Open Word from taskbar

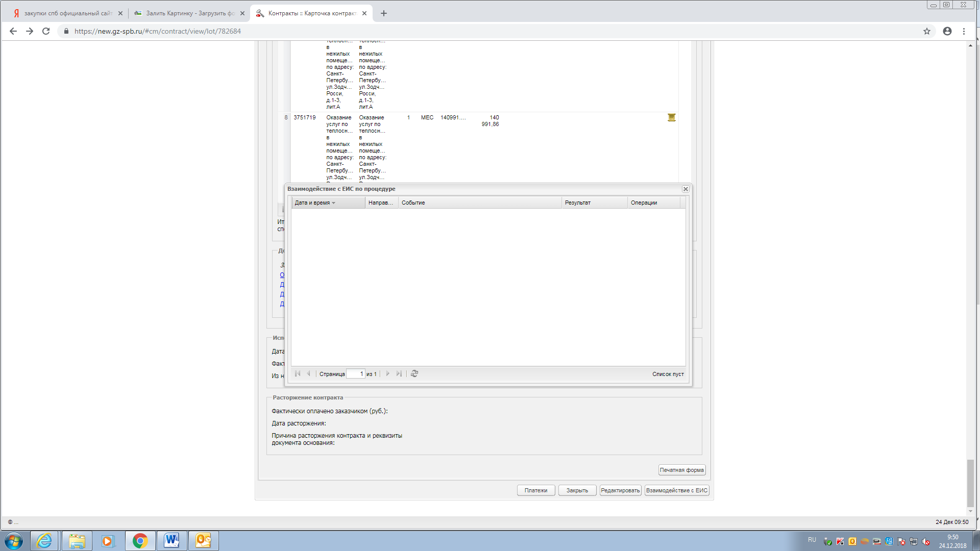[x=171, y=541]
